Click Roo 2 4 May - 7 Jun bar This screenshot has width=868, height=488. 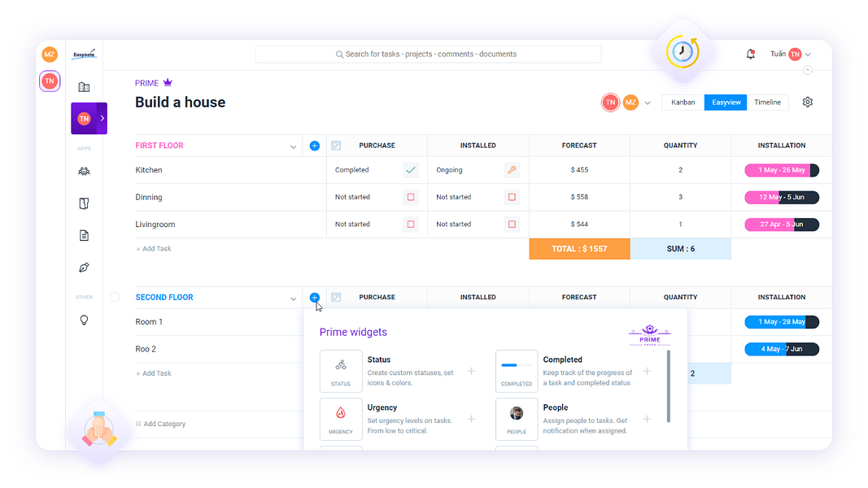pyautogui.click(x=782, y=349)
